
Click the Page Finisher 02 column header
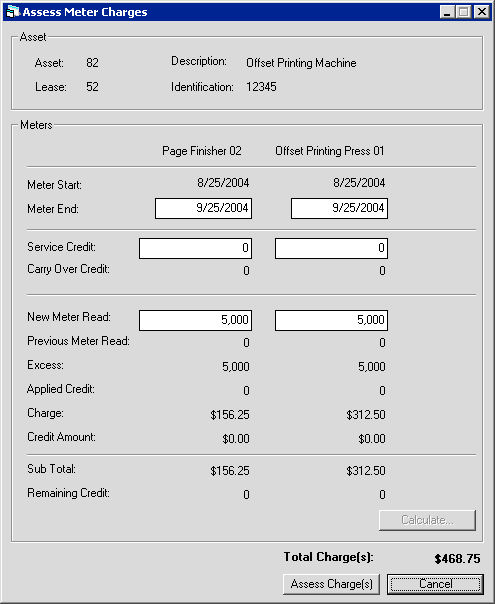click(201, 151)
